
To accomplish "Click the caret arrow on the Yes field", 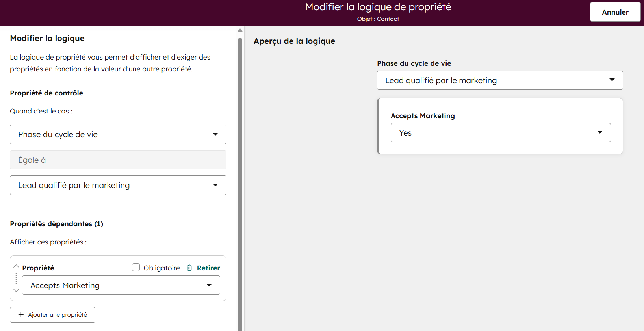I will [599, 132].
